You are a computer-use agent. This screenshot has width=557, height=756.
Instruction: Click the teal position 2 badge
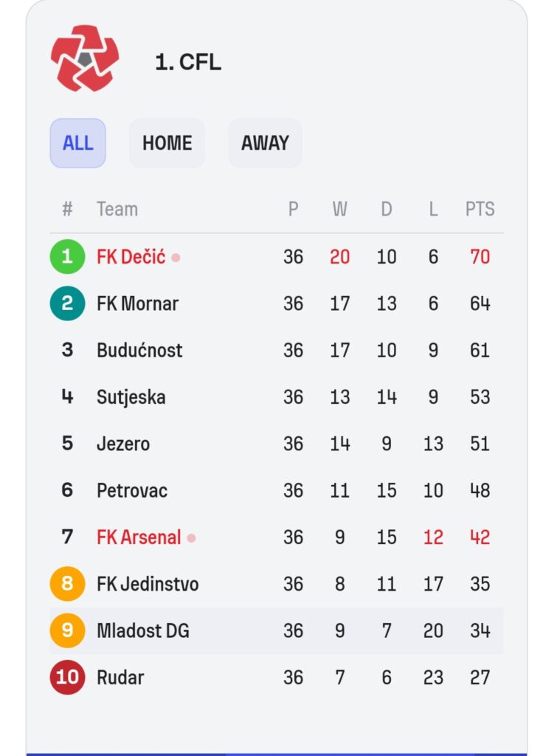(67, 303)
